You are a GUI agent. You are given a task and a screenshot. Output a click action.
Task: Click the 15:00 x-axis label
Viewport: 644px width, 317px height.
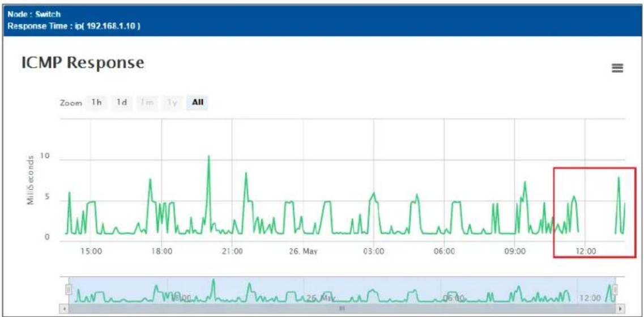click(91, 251)
